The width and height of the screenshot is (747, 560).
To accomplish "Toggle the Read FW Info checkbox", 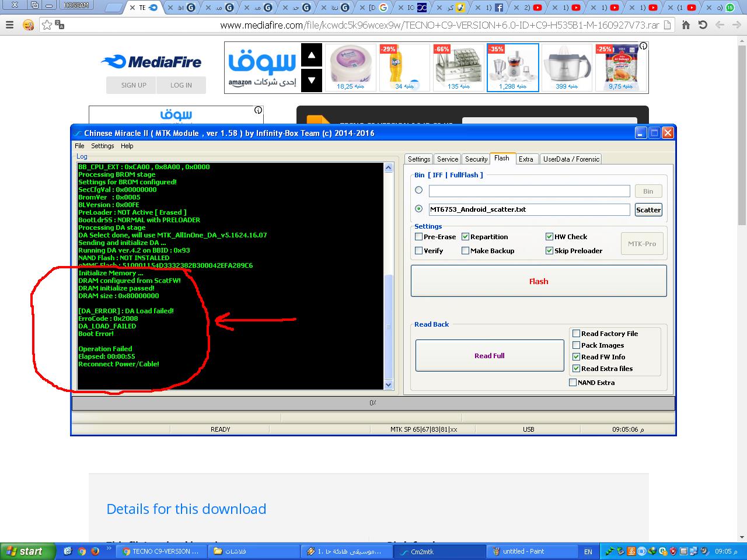I will [576, 357].
